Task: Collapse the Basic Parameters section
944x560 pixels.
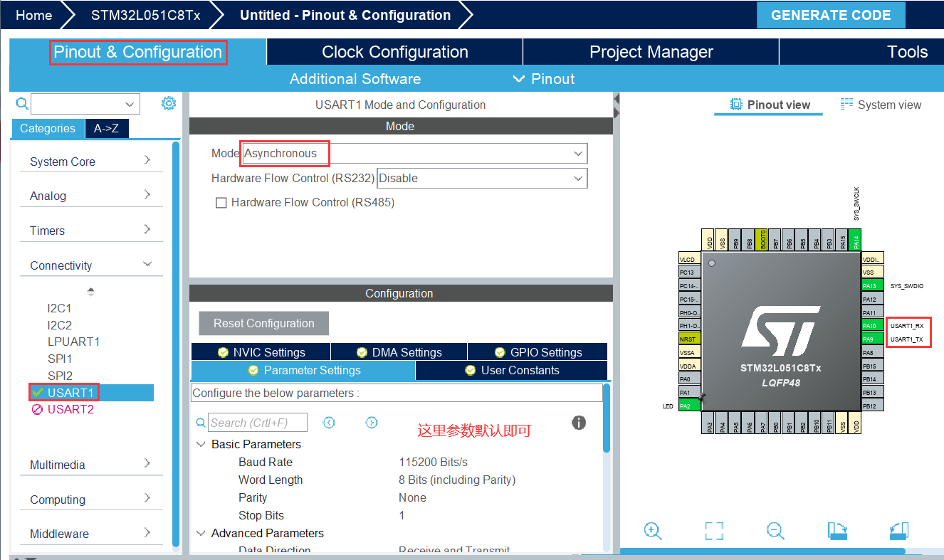Action: (x=200, y=444)
